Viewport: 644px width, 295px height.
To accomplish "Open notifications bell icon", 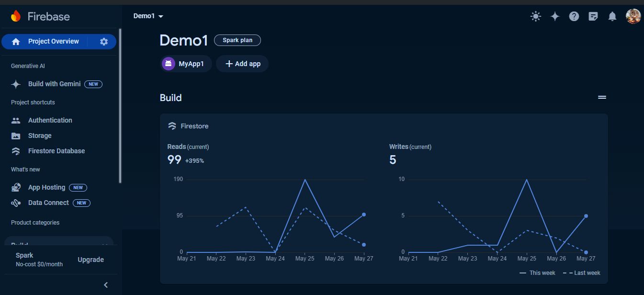I will point(612,17).
